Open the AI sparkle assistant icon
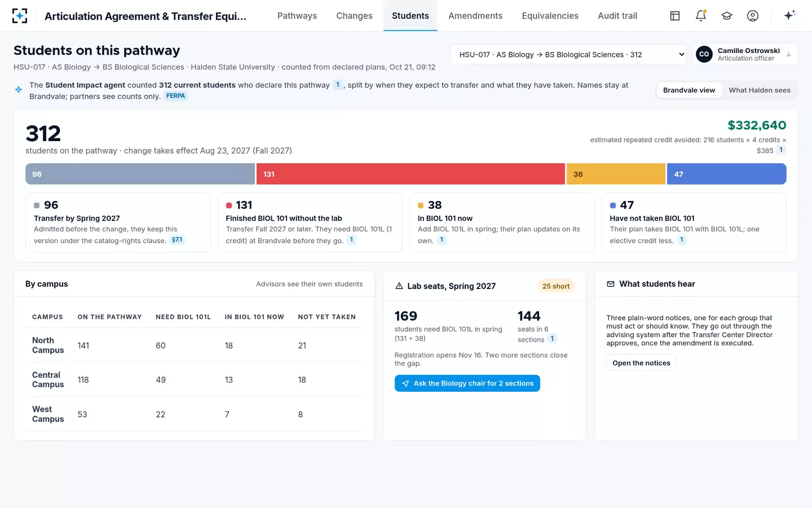The width and height of the screenshot is (812, 508). [789, 15]
